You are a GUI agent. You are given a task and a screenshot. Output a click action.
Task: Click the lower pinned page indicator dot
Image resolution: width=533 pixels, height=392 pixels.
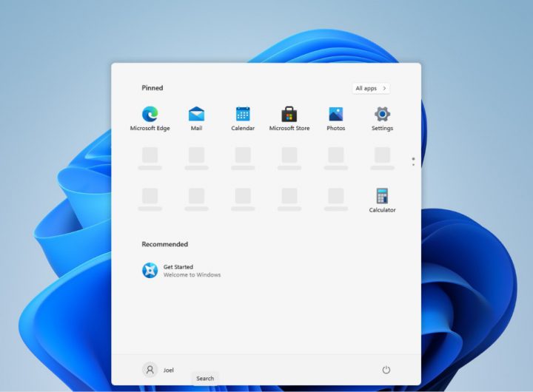[x=413, y=164]
